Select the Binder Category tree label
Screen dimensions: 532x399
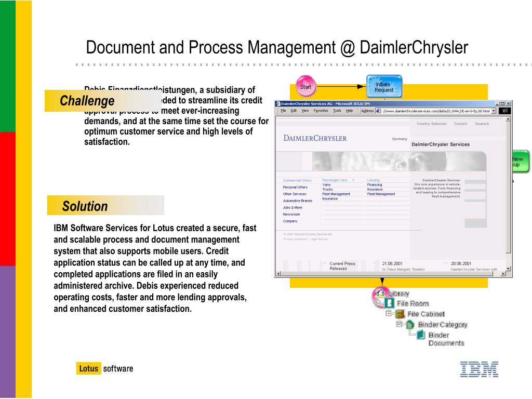tap(443, 325)
